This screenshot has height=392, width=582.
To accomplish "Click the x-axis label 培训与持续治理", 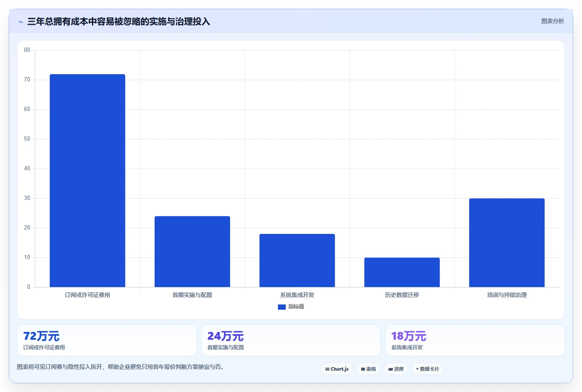I will 507,295.
